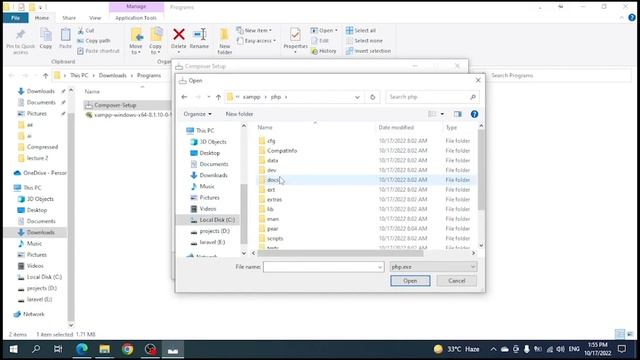This screenshot has height=360, width=640.
Task: Toggle the preview pane icon
Action: (458, 114)
